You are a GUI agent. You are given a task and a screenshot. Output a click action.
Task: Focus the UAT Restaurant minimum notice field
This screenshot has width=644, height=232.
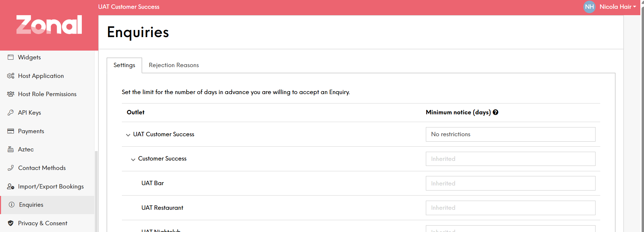pos(510,208)
